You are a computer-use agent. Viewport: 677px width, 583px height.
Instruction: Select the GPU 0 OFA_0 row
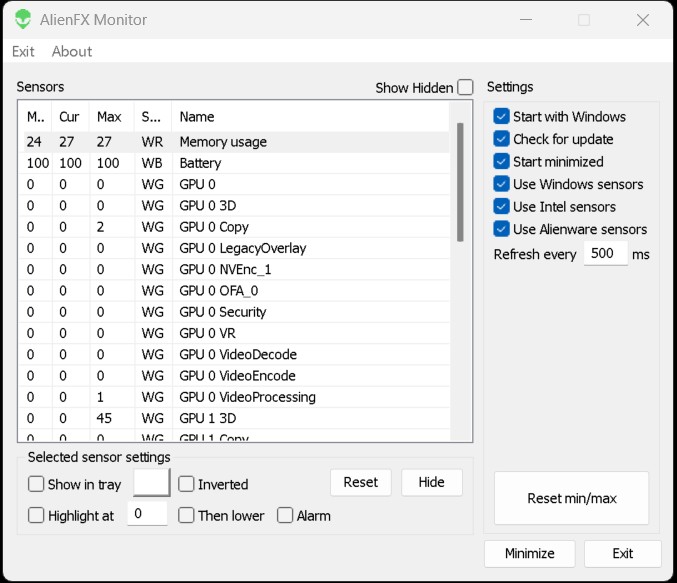(x=234, y=291)
